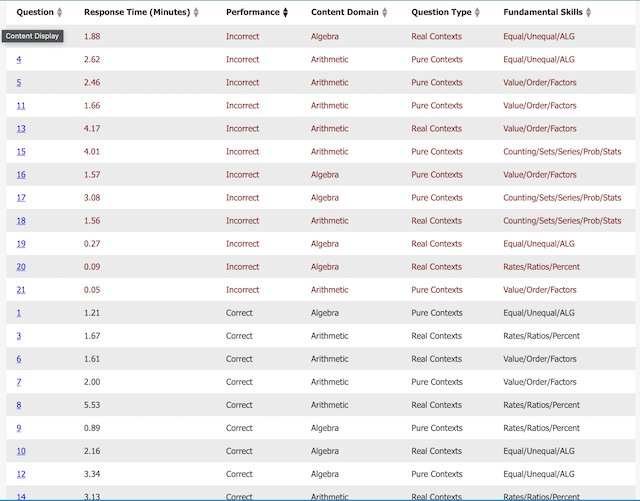Image resolution: width=640 pixels, height=501 pixels.
Task: Open question 17 link
Action: click(21, 198)
